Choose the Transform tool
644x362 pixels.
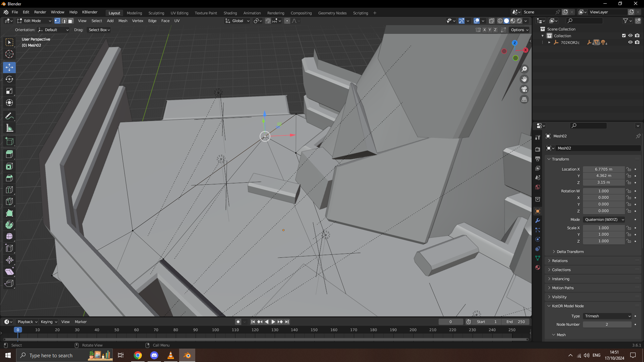click(9, 103)
